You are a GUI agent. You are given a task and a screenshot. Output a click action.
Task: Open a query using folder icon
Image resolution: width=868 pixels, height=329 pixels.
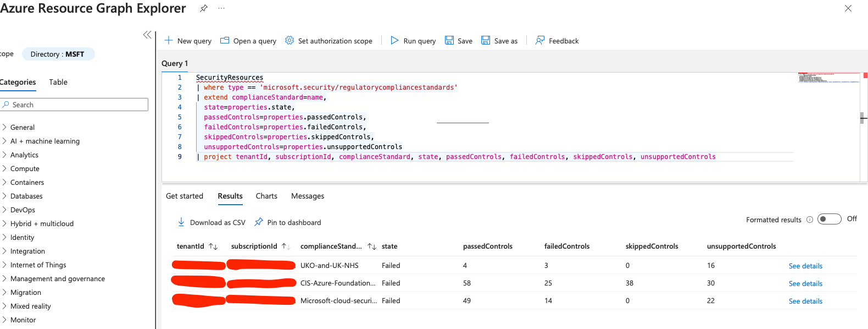click(225, 40)
